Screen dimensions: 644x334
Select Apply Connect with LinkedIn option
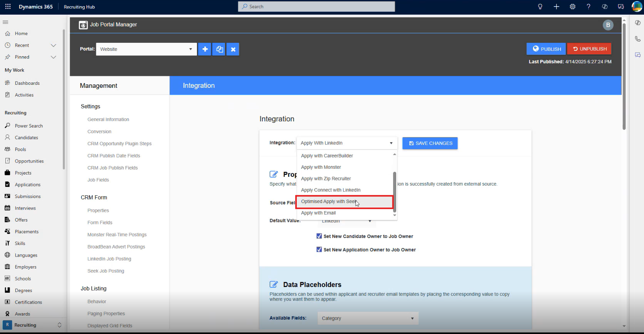345,190
